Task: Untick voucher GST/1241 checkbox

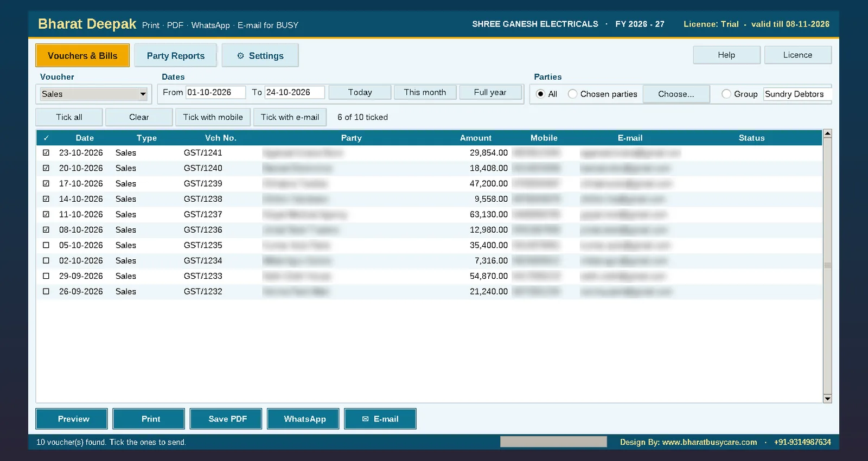Action: pyautogui.click(x=46, y=153)
